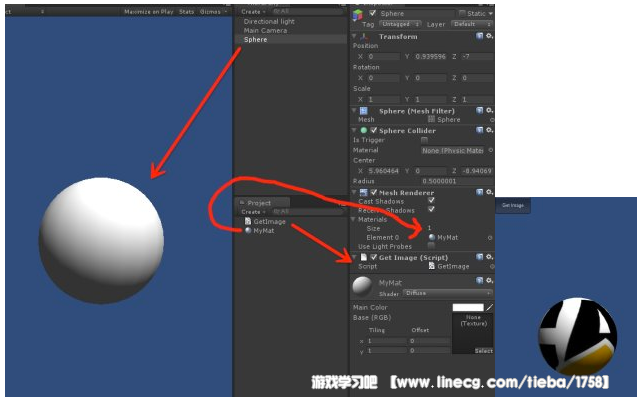
Task: Open Mesh Renderer gear menu
Action: (489, 192)
